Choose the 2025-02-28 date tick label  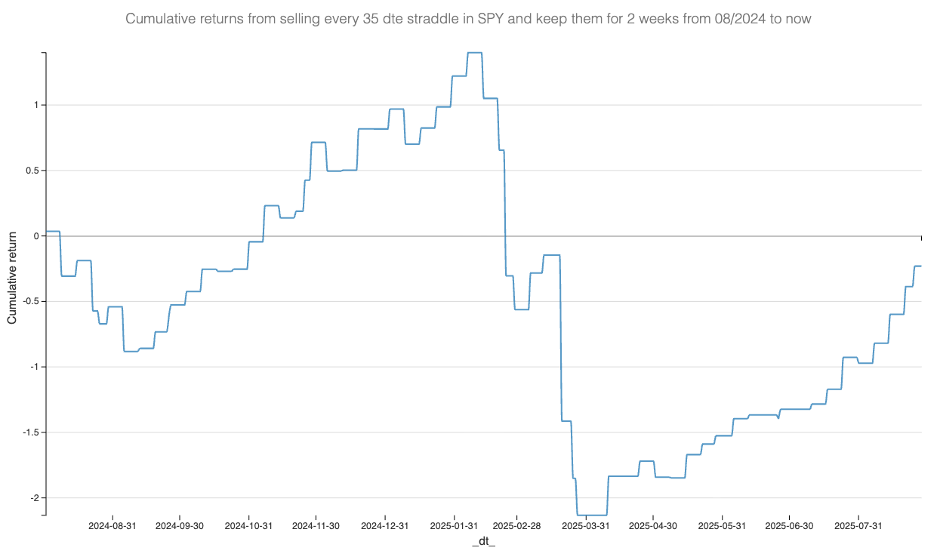pos(516,526)
